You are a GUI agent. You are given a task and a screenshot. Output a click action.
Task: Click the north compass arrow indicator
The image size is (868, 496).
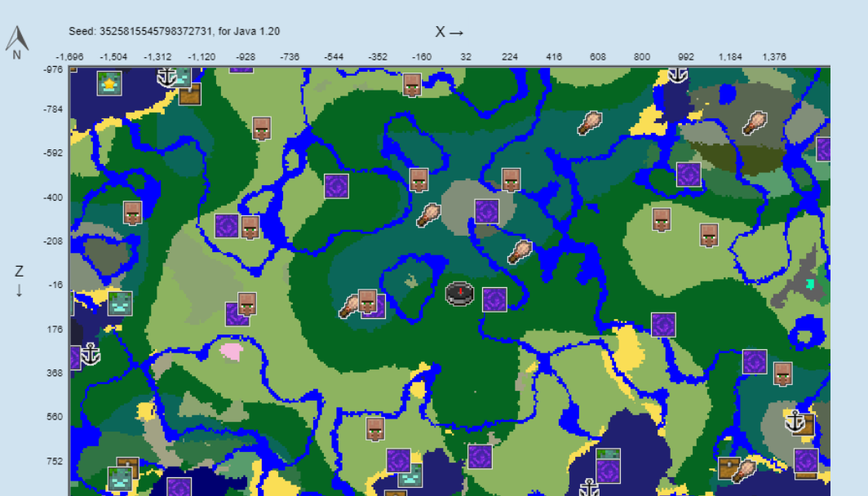click(x=16, y=37)
